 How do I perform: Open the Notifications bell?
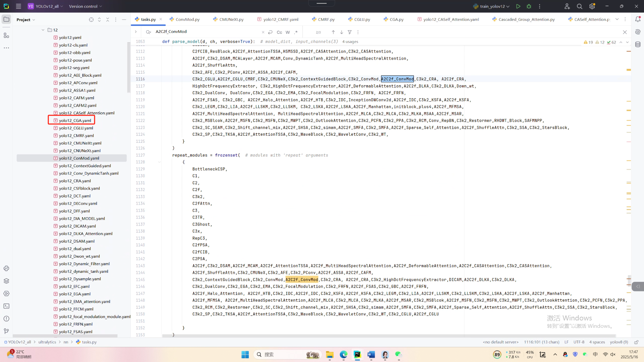click(638, 19)
